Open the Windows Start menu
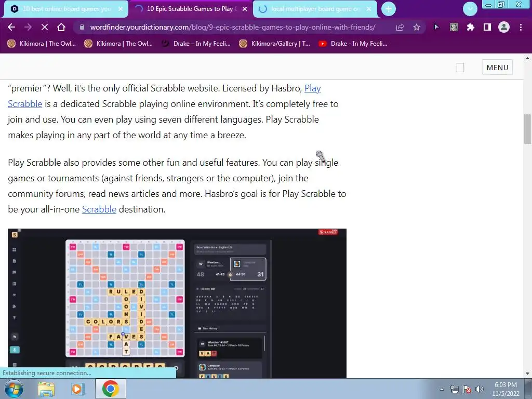Image resolution: width=532 pixels, height=399 pixels. point(14,389)
